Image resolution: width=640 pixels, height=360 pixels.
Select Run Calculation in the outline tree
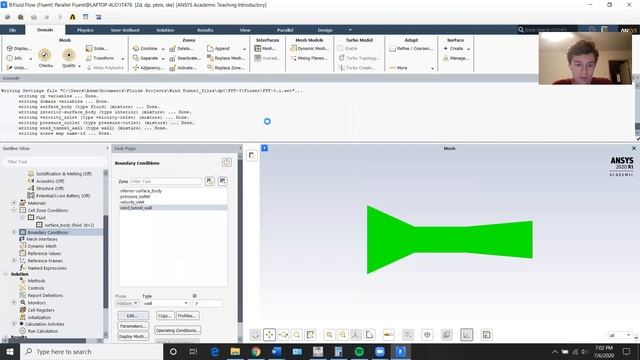click(42, 331)
